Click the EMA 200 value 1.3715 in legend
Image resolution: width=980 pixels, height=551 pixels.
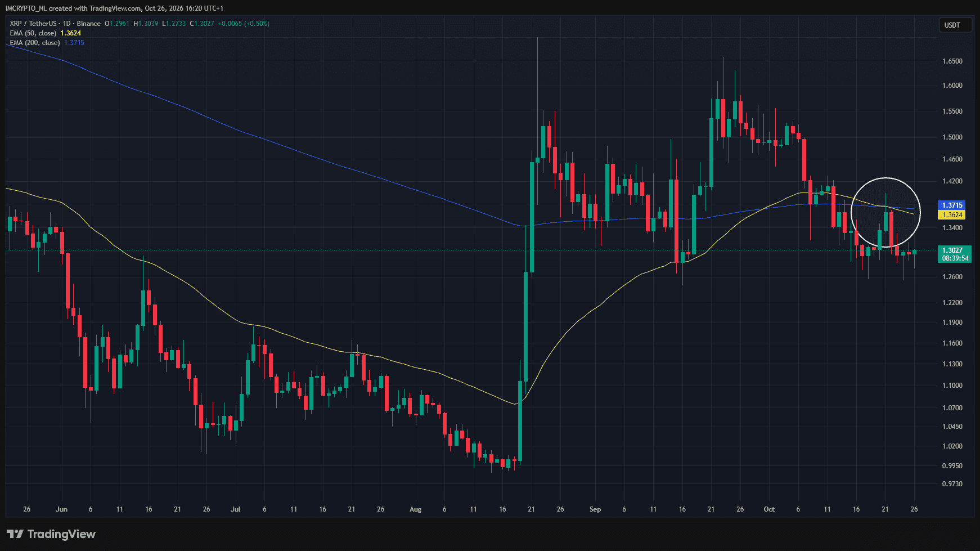coord(74,43)
